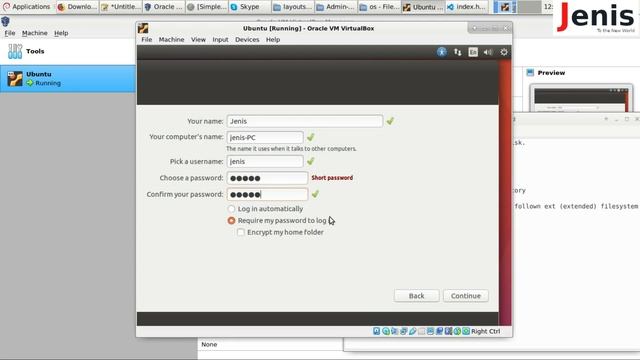
Task: Click the Preview panel monitor icon
Action: 530,73
